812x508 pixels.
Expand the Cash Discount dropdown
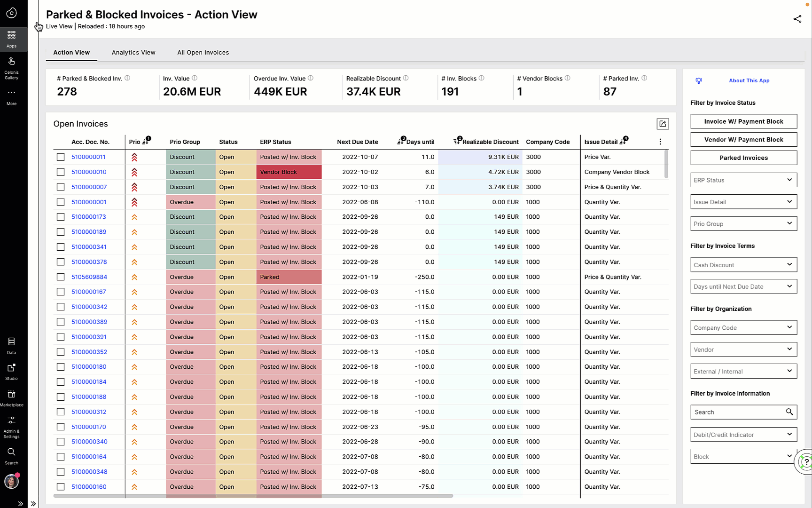coord(743,265)
